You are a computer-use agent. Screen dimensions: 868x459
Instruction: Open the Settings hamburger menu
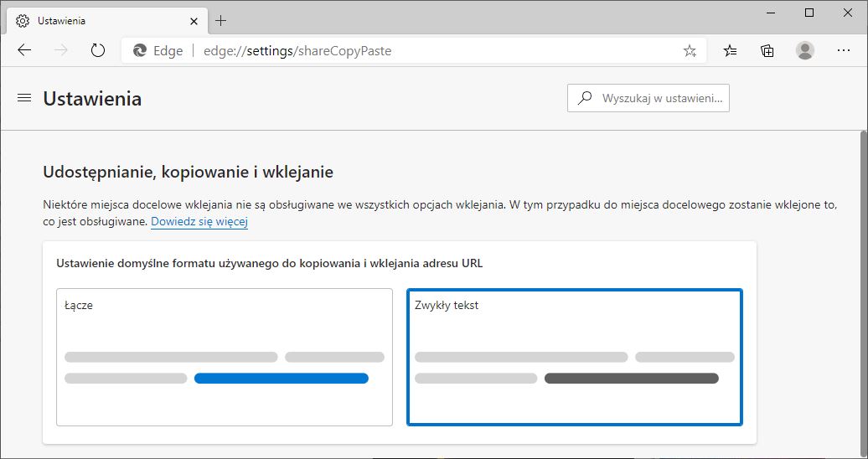click(x=23, y=99)
